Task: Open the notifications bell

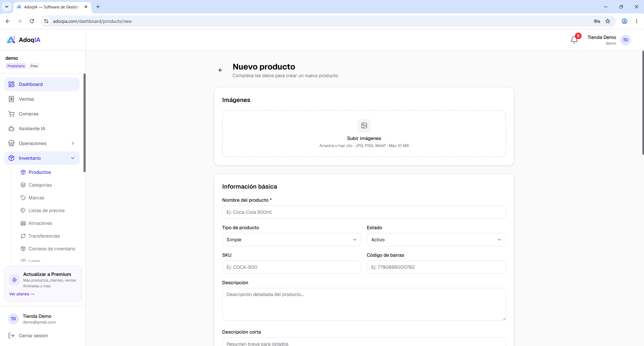Action: (574, 40)
